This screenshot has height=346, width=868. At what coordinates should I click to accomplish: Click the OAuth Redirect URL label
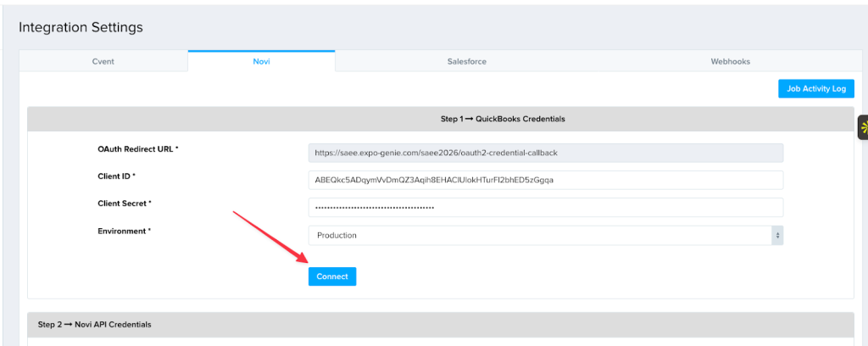coord(138,149)
